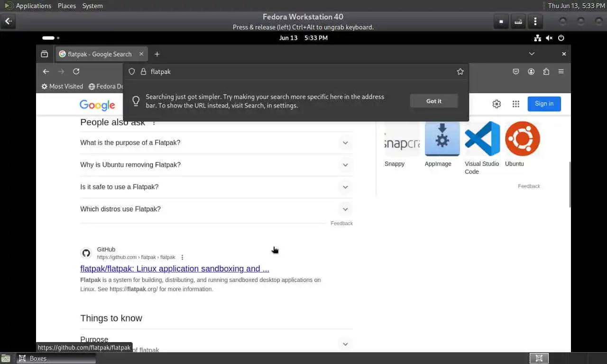Reload the Google search page

coord(76,72)
